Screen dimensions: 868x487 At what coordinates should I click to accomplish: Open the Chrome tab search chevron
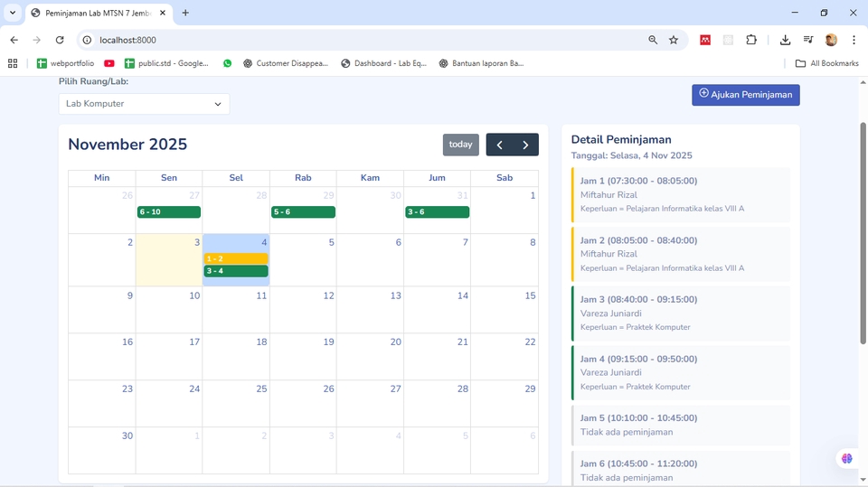[x=12, y=12]
